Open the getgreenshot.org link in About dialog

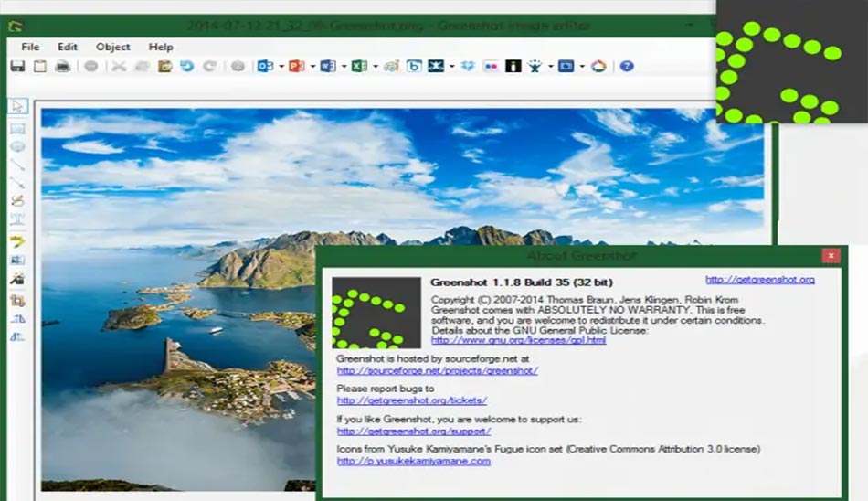coord(759,280)
